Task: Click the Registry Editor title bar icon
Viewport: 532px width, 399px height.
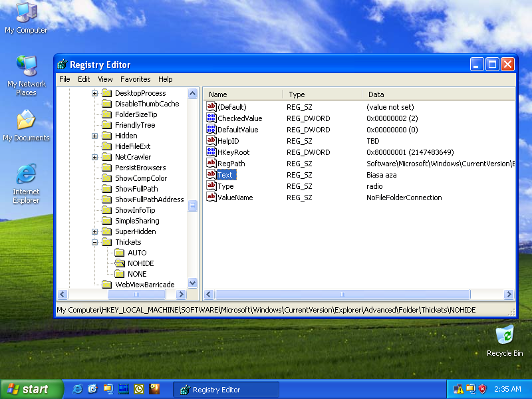Action: tap(62, 64)
